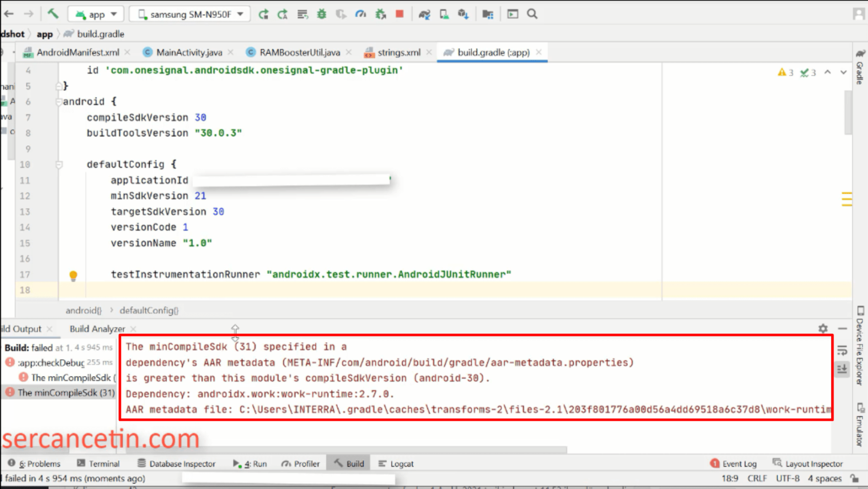Screen dimensions: 868x489
Task: Stop the run with red square
Action: coord(400,14)
